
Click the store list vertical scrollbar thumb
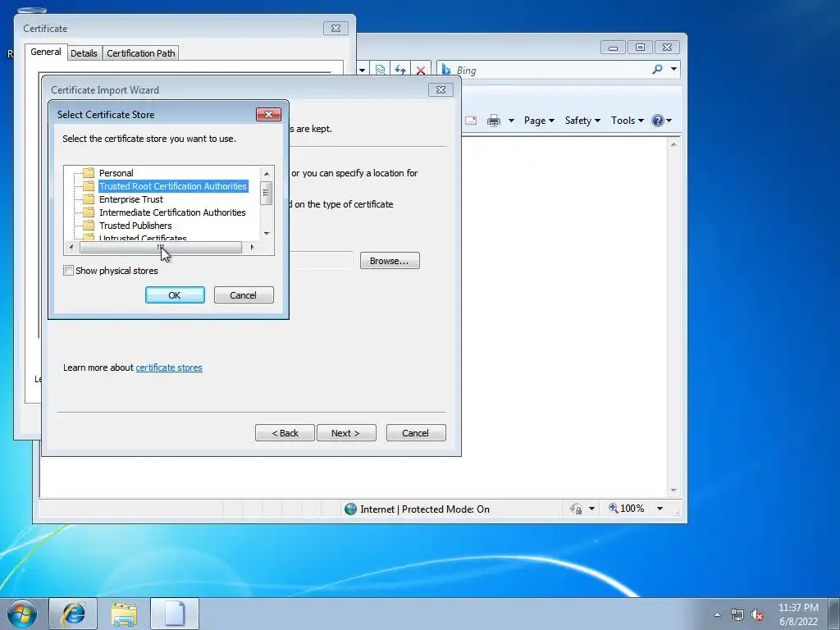[x=267, y=193]
